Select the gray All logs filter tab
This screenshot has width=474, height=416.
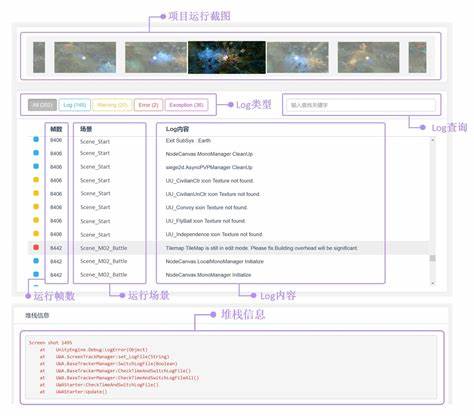42,105
